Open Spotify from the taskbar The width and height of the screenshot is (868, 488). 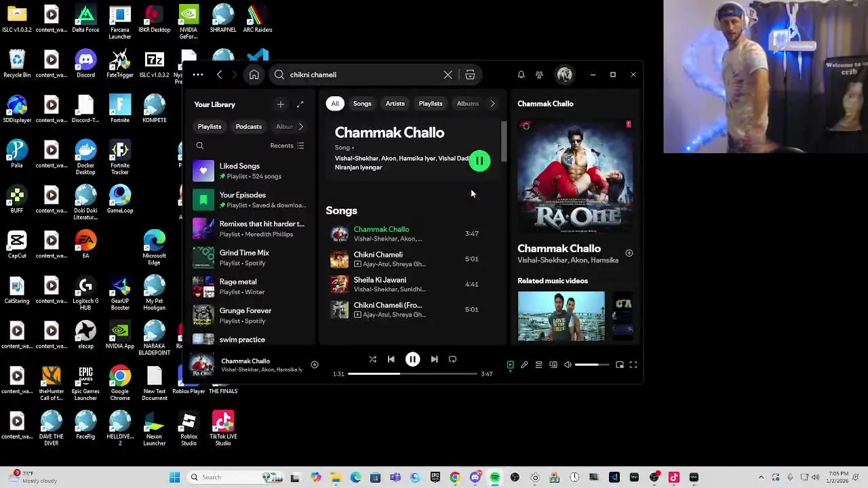tap(495, 477)
